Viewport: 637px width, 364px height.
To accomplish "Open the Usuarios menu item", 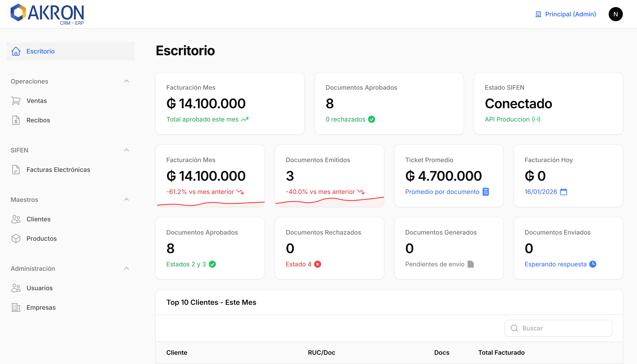I will pos(40,288).
